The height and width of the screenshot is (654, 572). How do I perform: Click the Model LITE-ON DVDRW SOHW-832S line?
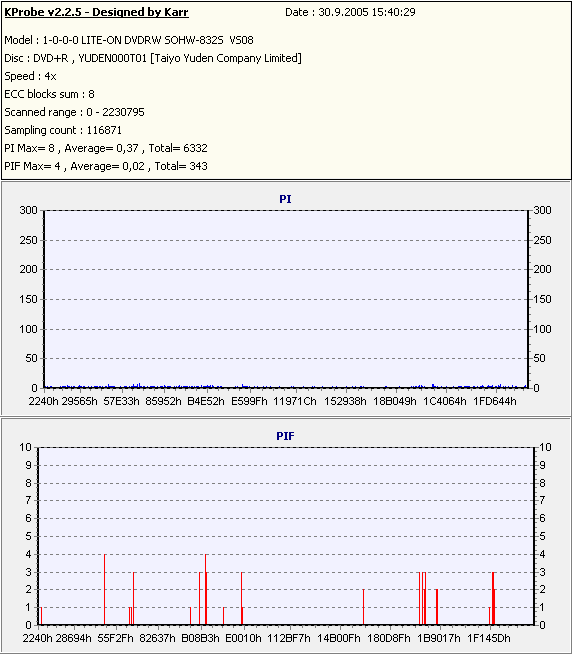[x=129, y=40]
